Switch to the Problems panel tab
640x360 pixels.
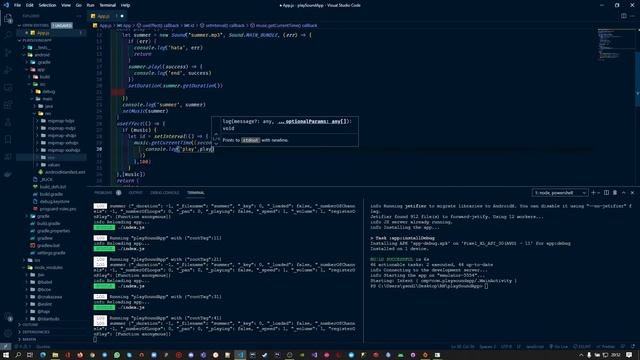[x=103, y=193]
